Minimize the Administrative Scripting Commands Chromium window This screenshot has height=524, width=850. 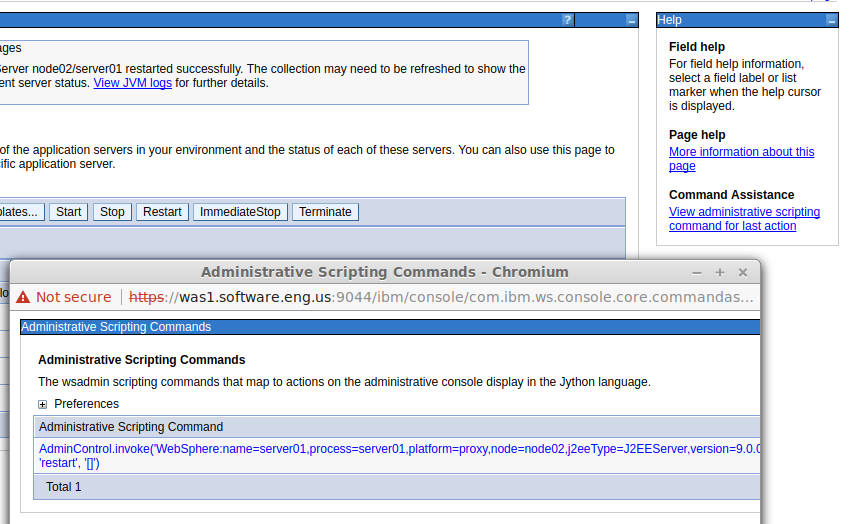tap(697, 273)
